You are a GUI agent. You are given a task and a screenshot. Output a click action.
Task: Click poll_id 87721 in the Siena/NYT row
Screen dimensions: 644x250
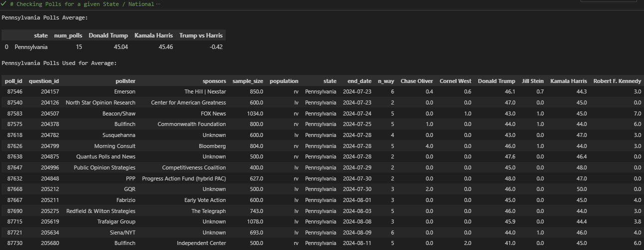click(x=15, y=232)
